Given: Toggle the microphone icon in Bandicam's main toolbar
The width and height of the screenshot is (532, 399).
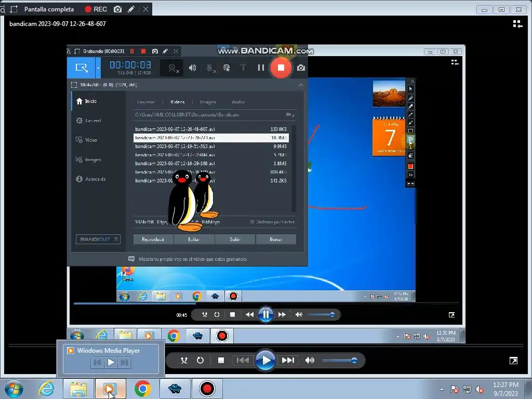Looking at the screenshot, I should 211,68.
